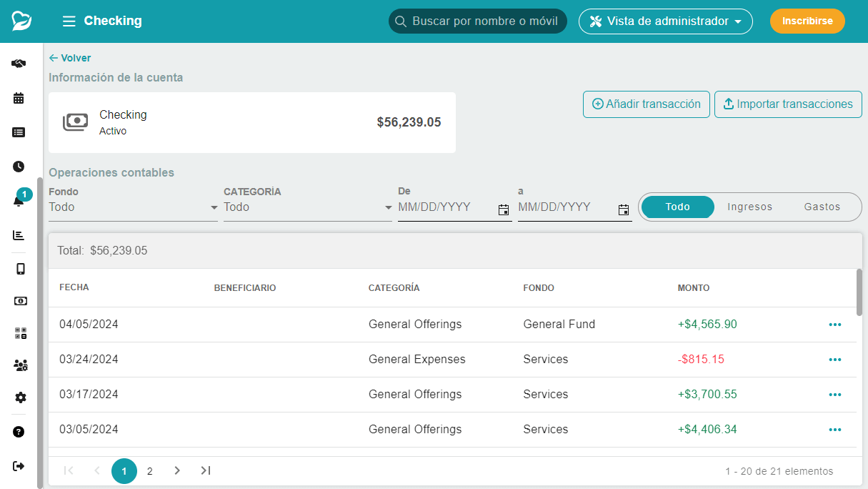
Task: Open the 'a' end date calendar picker
Action: pos(624,209)
